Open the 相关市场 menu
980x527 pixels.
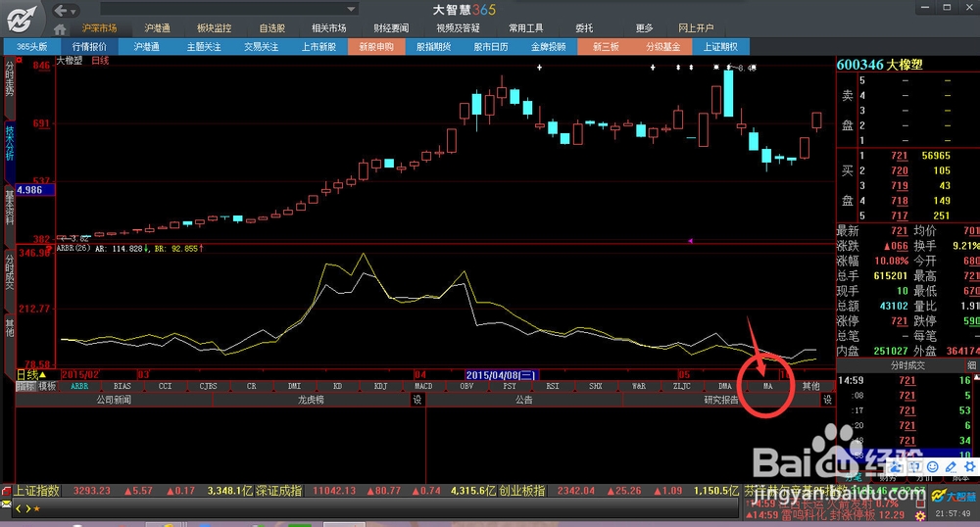coord(328,28)
